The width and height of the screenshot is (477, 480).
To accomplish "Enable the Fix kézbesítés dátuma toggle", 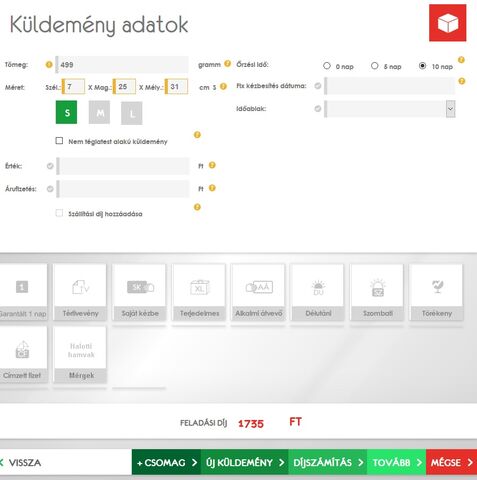I will [318, 86].
